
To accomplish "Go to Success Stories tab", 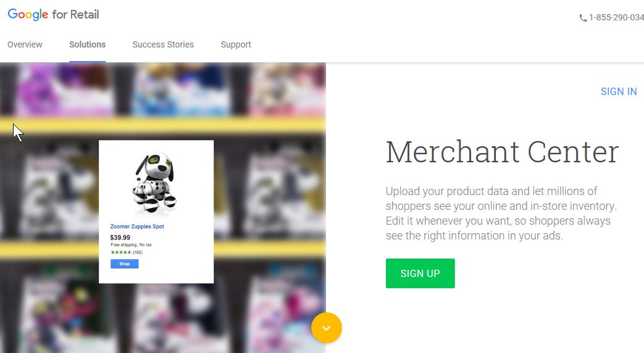I will click(x=163, y=44).
